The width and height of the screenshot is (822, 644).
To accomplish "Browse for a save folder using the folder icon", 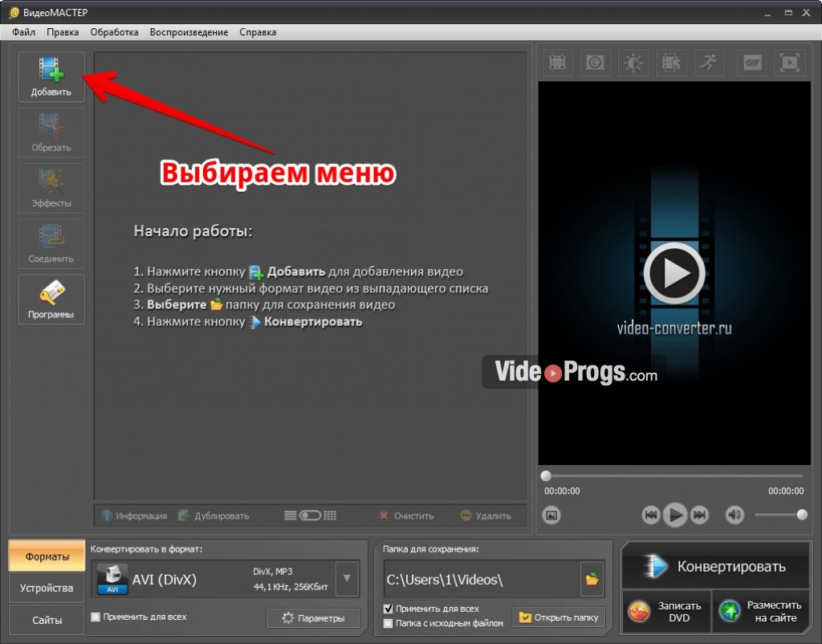I will pos(592,580).
